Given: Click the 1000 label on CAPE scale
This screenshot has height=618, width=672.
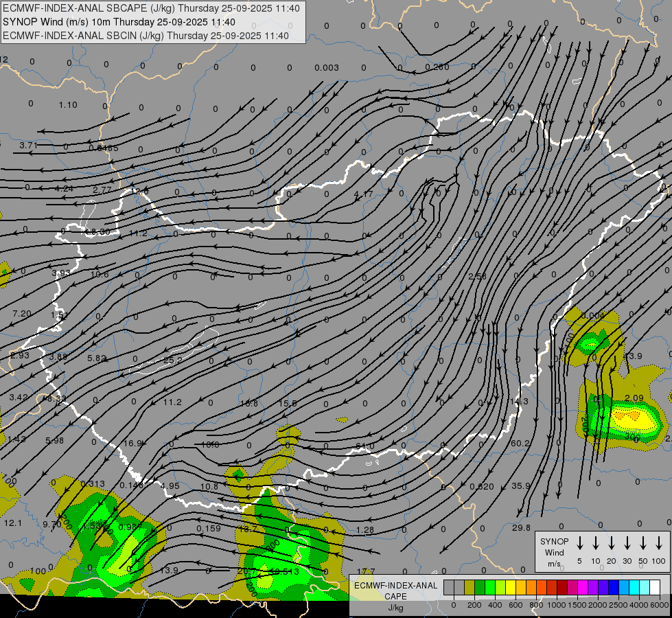Looking at the screenshot, I should 557,605.
